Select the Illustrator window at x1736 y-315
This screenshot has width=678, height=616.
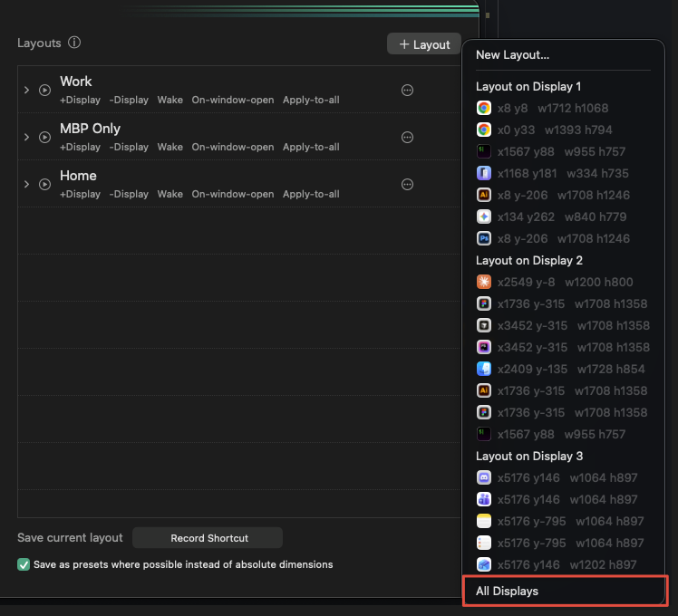point(563,390)
